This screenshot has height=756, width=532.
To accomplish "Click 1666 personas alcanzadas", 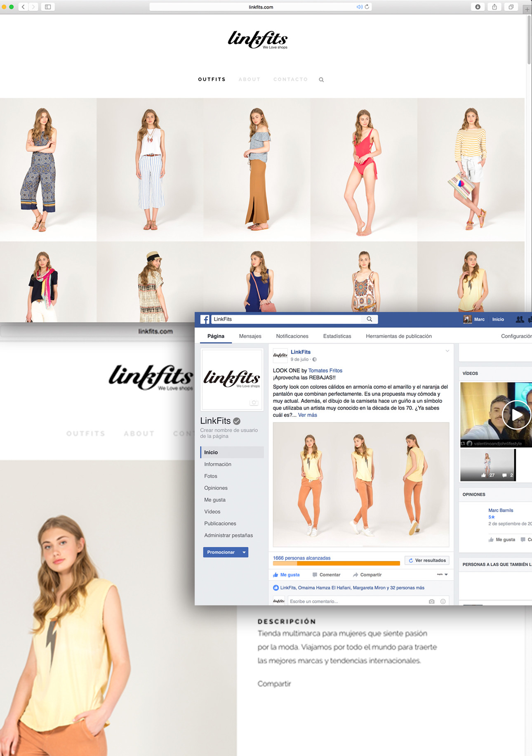I will click(x=301, y=558).
